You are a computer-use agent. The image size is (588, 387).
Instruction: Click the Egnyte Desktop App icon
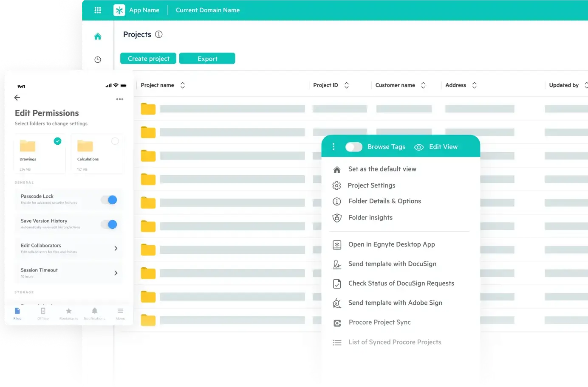click(337, 245)
